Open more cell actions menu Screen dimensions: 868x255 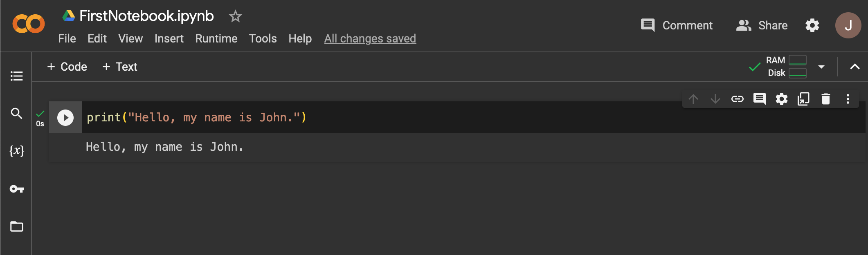(848, 99)
